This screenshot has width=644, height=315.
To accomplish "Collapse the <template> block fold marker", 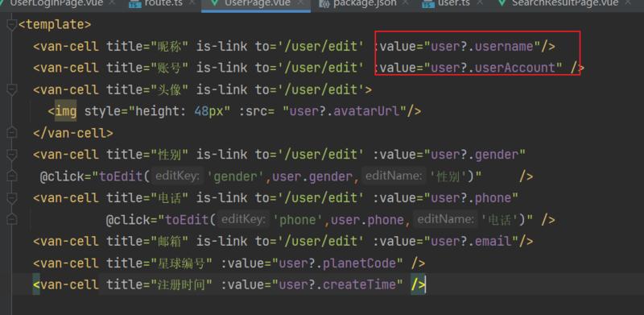I will 12,25.
